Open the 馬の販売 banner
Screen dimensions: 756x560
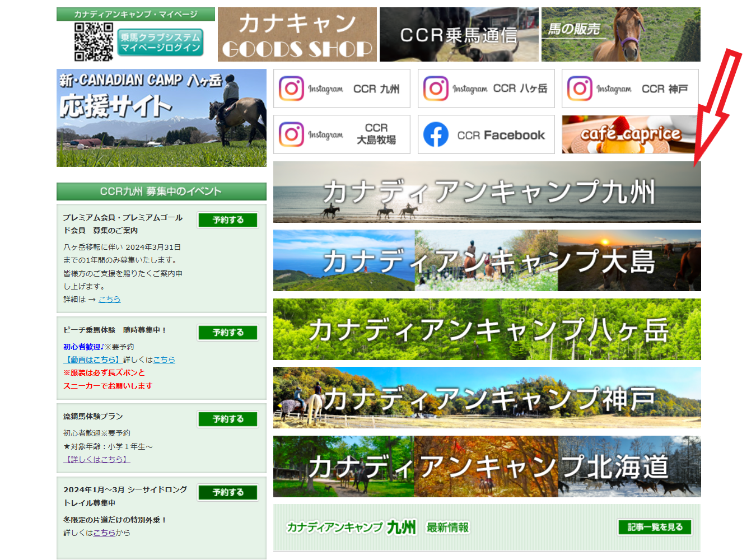[620, 35]
